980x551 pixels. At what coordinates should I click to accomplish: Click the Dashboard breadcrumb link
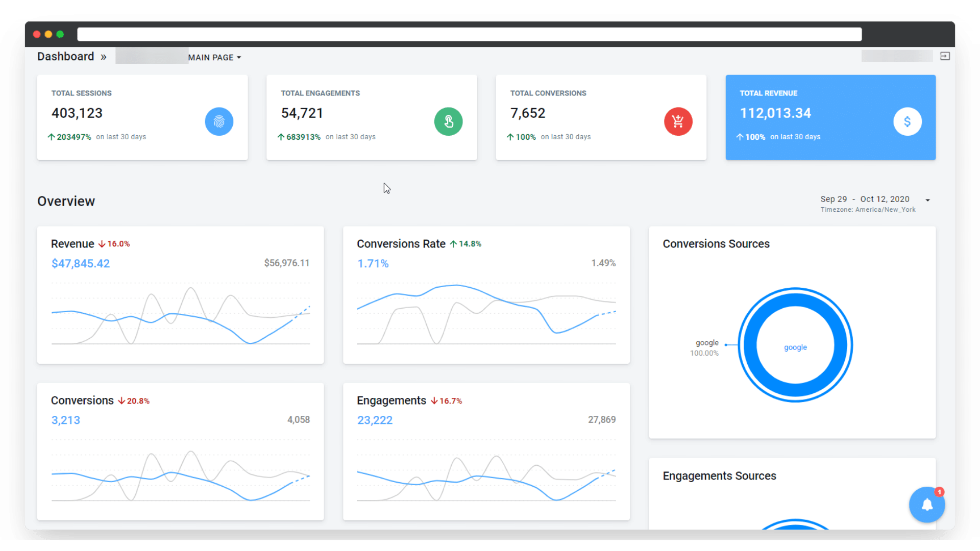coord(65,57)
